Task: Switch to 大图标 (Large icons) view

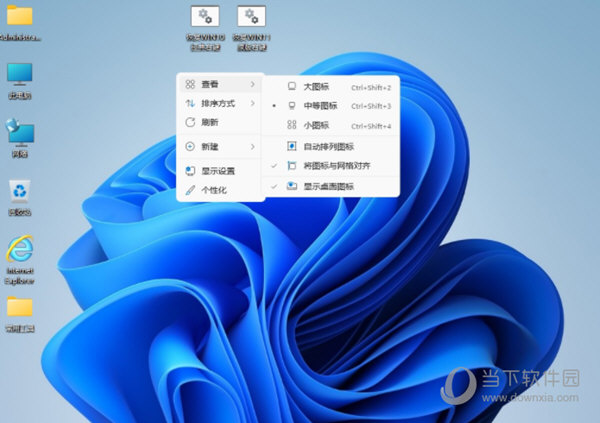Action: click(331, 87)
